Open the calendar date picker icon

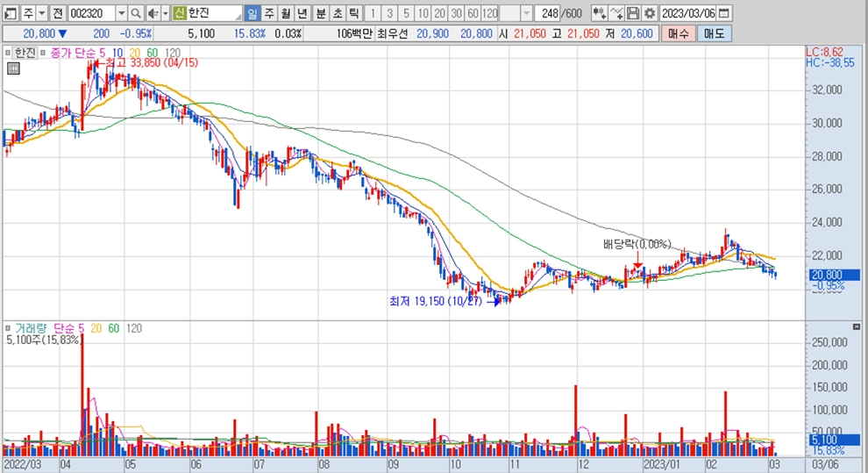click(x=723, y=14)
